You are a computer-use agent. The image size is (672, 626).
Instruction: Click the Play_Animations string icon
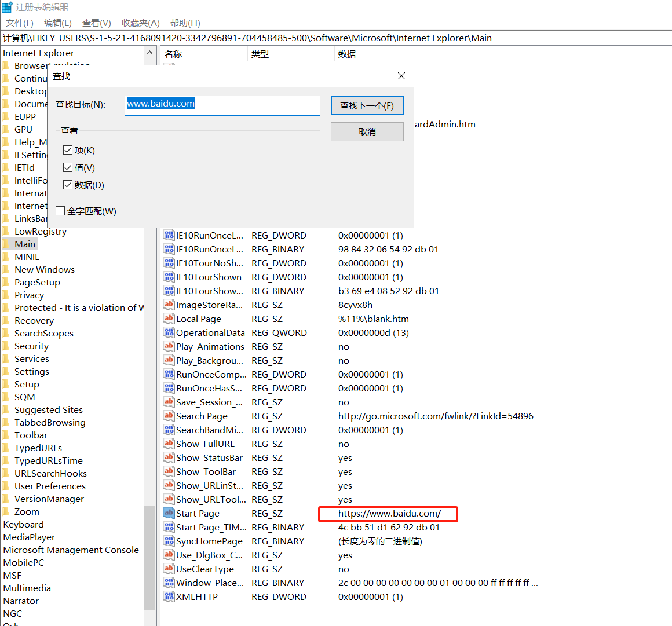click(169, 346)
